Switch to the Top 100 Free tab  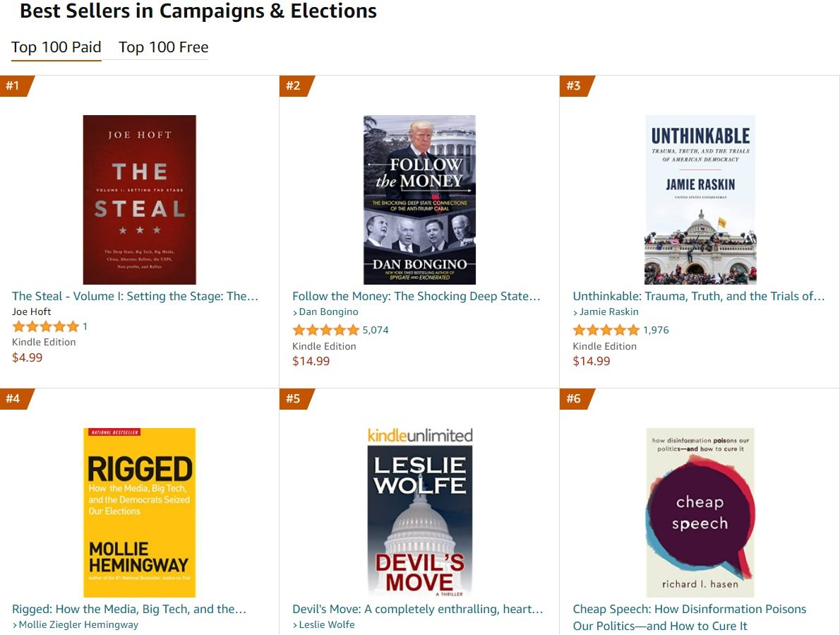163,47
